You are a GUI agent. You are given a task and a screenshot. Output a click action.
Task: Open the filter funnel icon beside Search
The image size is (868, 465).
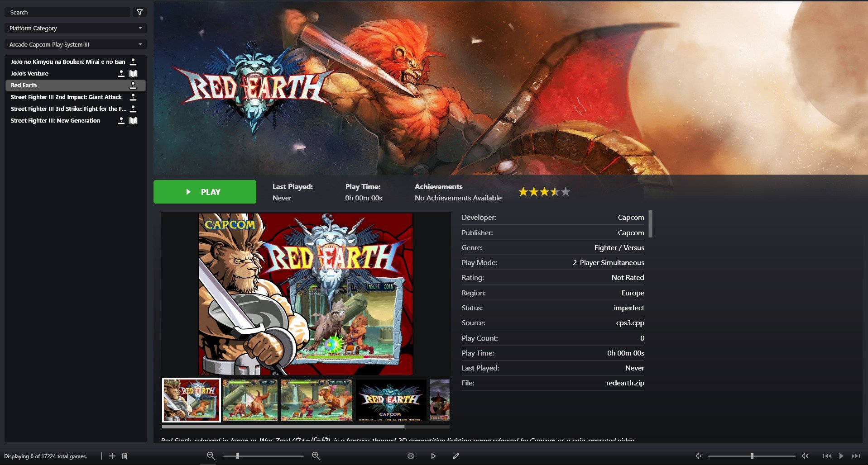pos(139,12)
